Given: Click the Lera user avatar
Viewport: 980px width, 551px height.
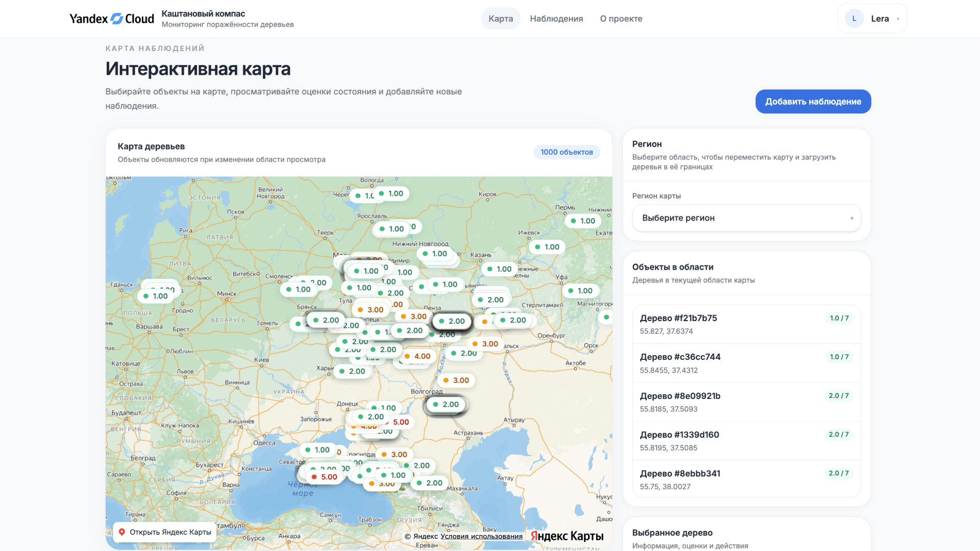Looking at the screenshot, I should [x=854, y=19].
